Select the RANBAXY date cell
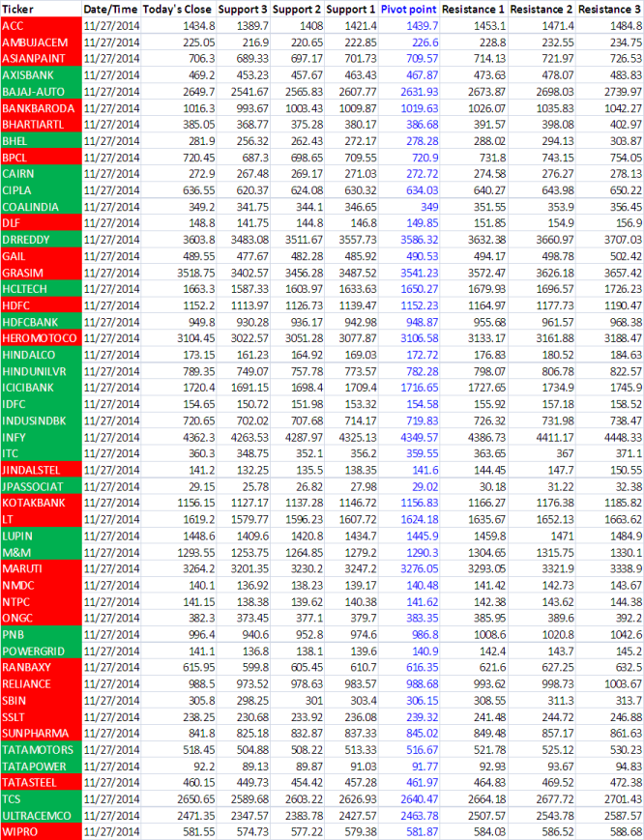Viewport: 644px width, 840px height. point(111,668)
